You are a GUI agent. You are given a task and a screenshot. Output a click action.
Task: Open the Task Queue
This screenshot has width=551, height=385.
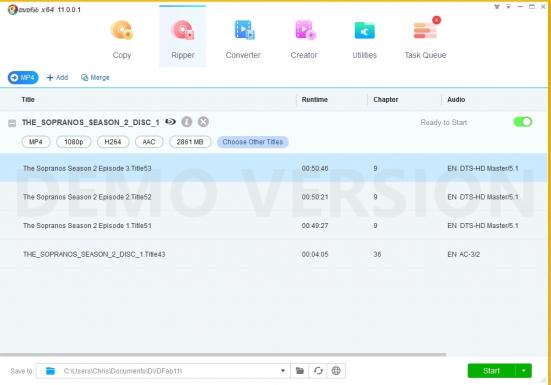(425, 39)
